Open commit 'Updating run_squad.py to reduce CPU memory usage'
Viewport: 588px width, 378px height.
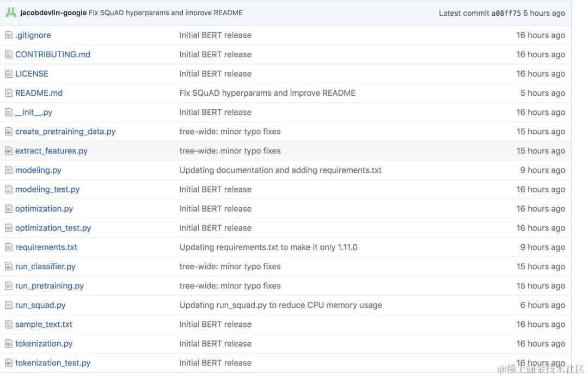pyautogui.click(x=281, y=305)
